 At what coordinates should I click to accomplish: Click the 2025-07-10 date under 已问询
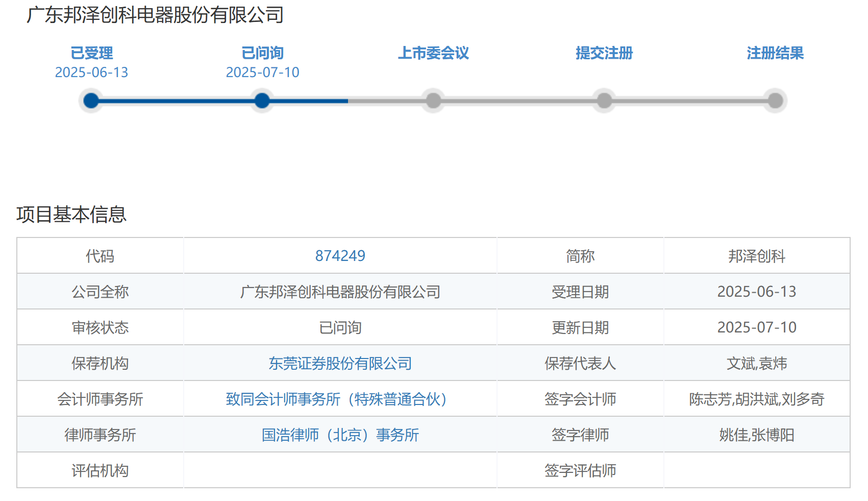click(262, 73)
